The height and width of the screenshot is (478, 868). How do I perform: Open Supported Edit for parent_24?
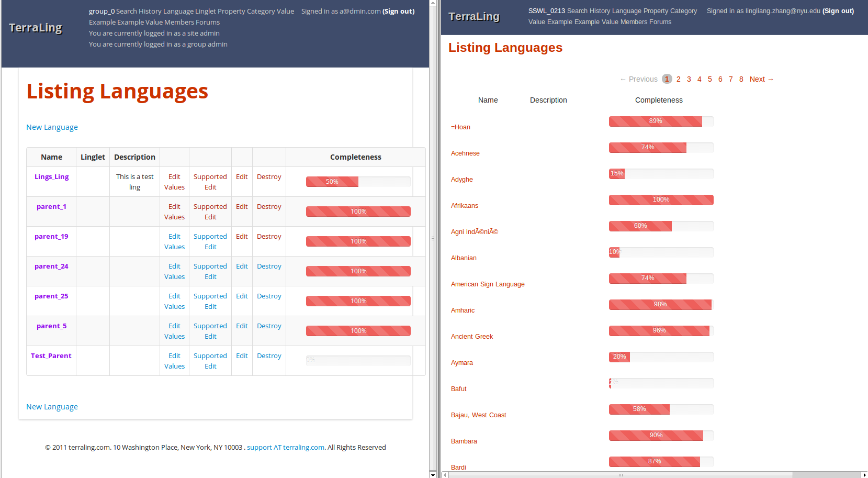tap(210, 272)
